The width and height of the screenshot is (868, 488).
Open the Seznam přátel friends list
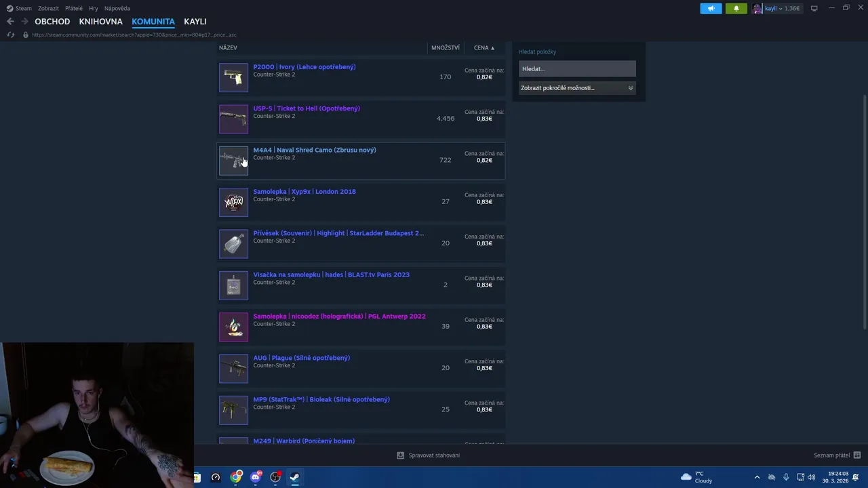tap(837, 455)
